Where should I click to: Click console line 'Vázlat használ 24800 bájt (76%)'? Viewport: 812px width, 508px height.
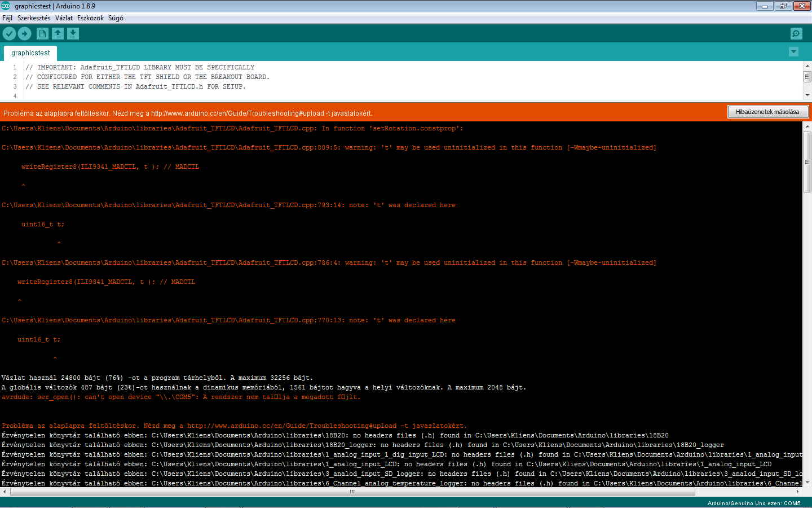pyautogui.click(x=157, y=378)
